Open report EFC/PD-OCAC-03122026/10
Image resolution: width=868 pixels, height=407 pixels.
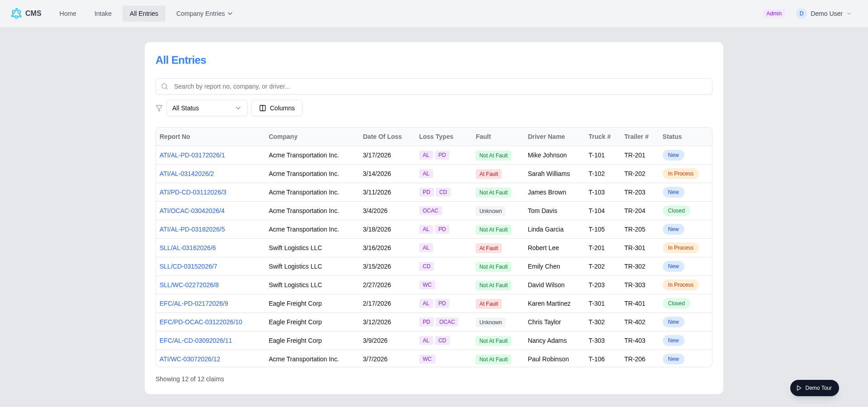click(x=201, y=322)
